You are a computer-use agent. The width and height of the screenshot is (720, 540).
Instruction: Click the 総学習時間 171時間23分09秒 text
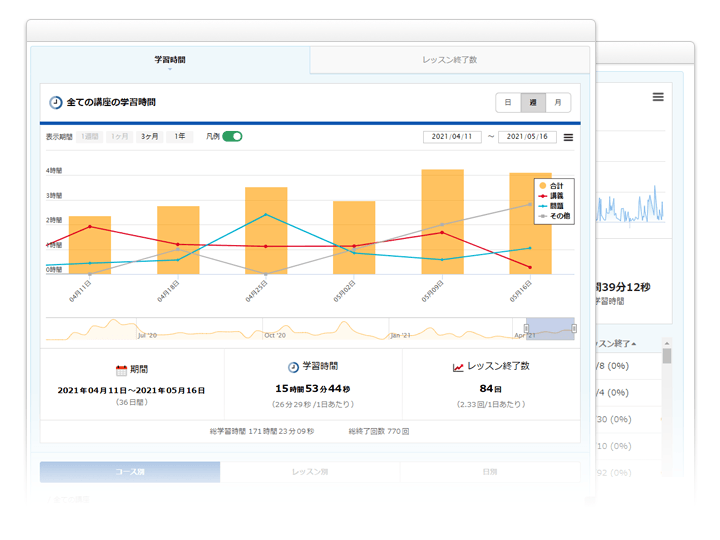click(x=262, y=431)
